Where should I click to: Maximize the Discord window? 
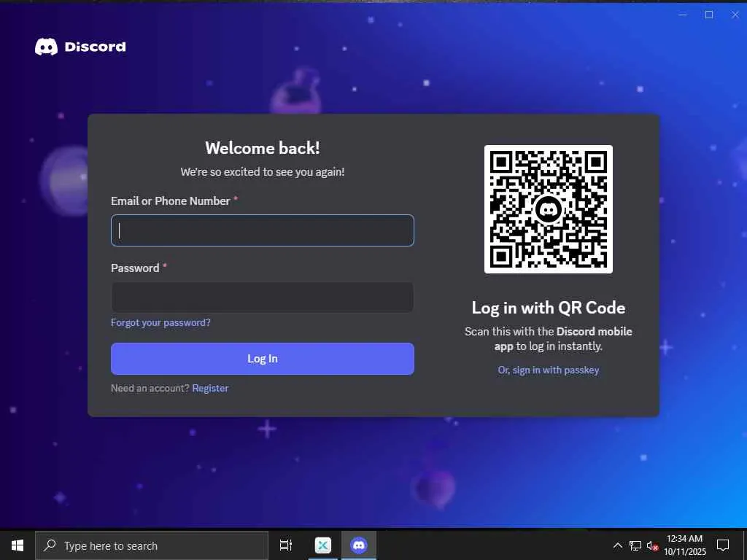point(709,15)
